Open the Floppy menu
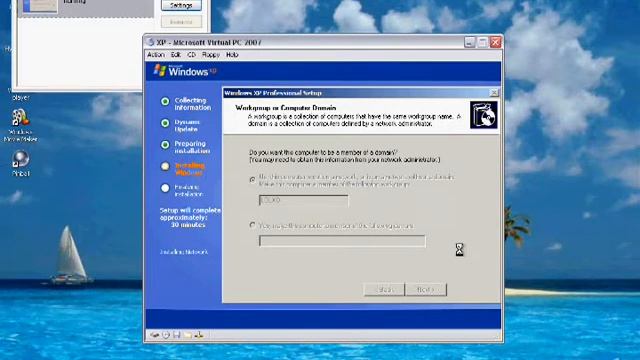Viewport: 640px width, 360px height. tap(211, 55)
